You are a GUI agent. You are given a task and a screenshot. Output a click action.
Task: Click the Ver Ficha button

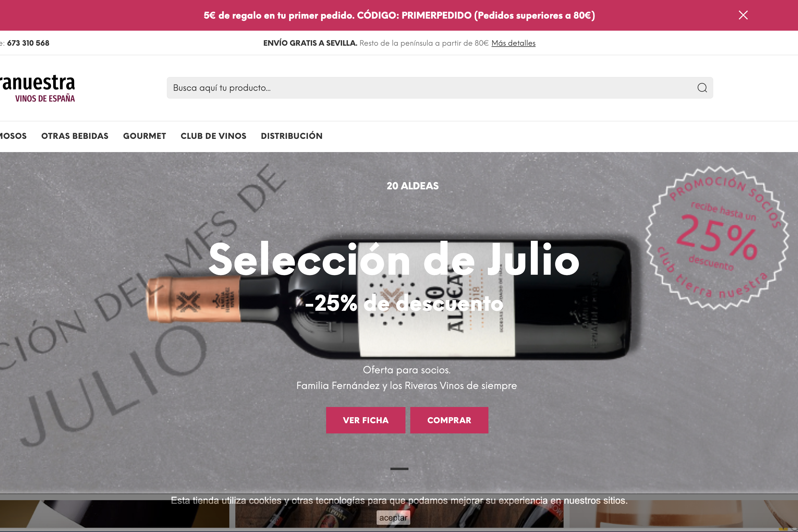pos(365,420)
